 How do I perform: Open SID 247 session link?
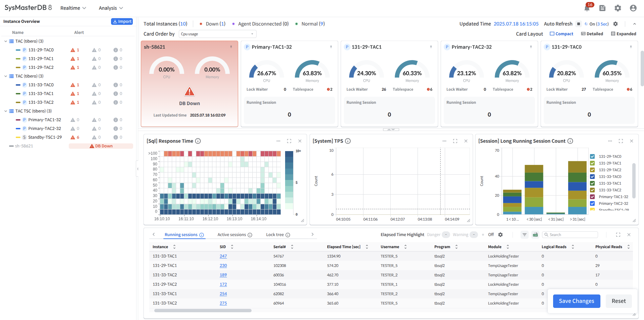(223, 256)
